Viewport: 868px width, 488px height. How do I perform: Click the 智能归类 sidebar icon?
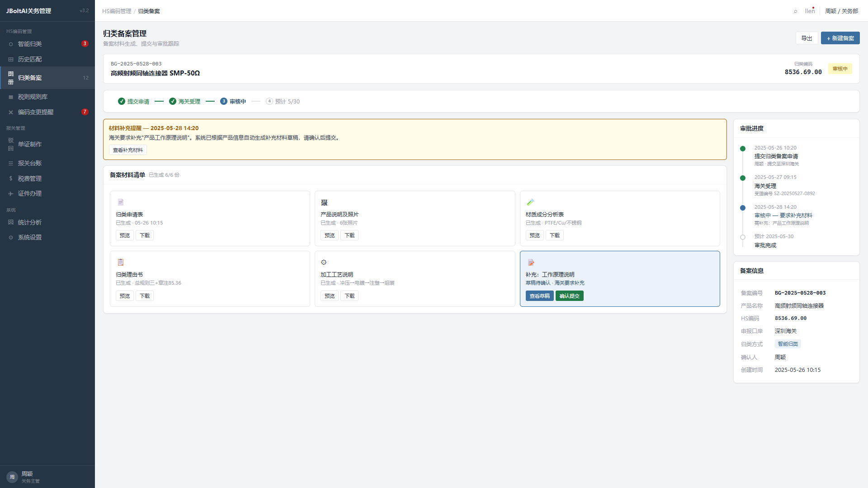(11, 44)
